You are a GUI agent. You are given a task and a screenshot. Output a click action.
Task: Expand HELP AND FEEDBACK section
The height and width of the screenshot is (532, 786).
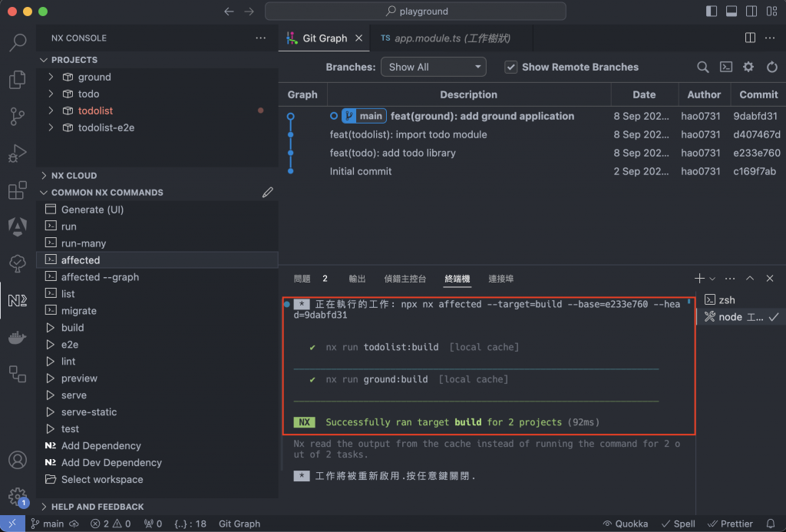click(44, 507)
